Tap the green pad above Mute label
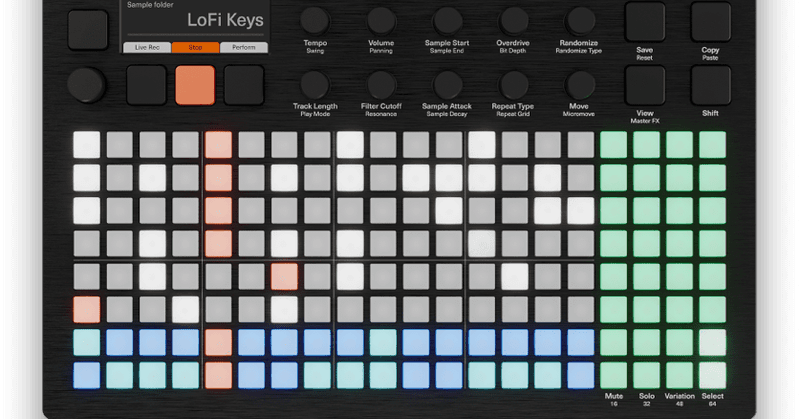 (613, 376)
